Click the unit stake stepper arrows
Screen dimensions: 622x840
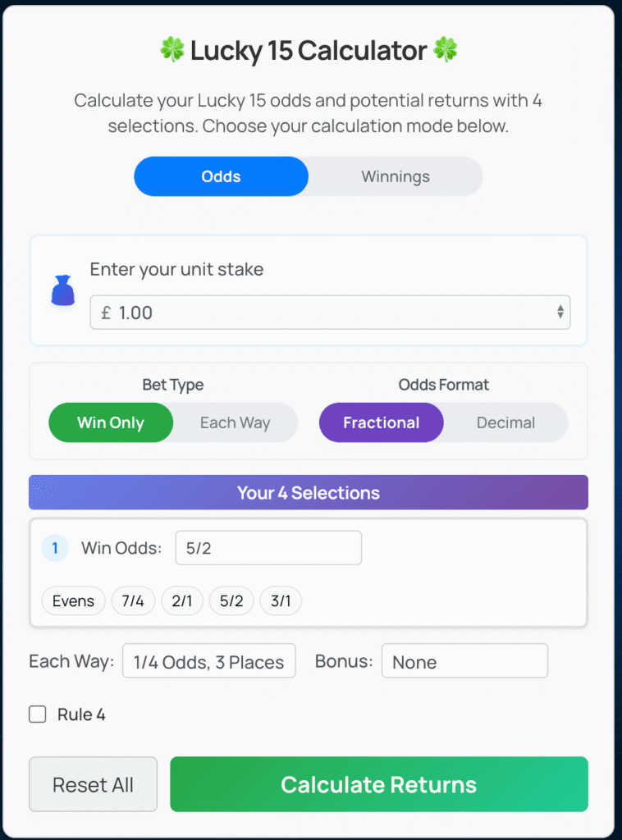[x=560, y=312]
